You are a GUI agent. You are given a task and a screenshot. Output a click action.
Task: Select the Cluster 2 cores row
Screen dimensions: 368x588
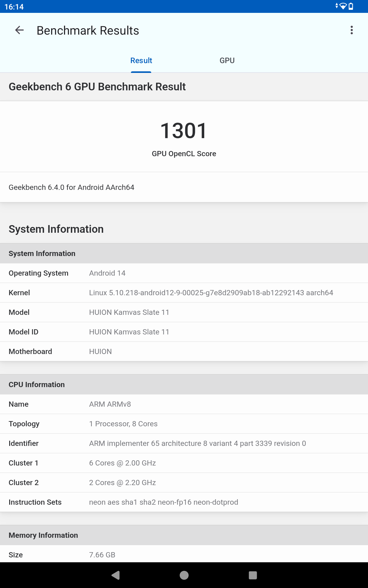click(x=184, y=483)
